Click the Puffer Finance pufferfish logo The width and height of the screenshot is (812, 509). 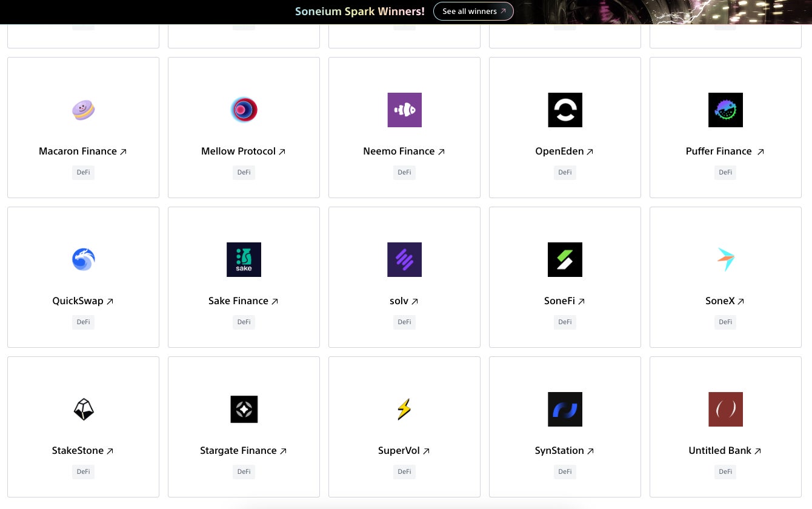coord(725,110)
